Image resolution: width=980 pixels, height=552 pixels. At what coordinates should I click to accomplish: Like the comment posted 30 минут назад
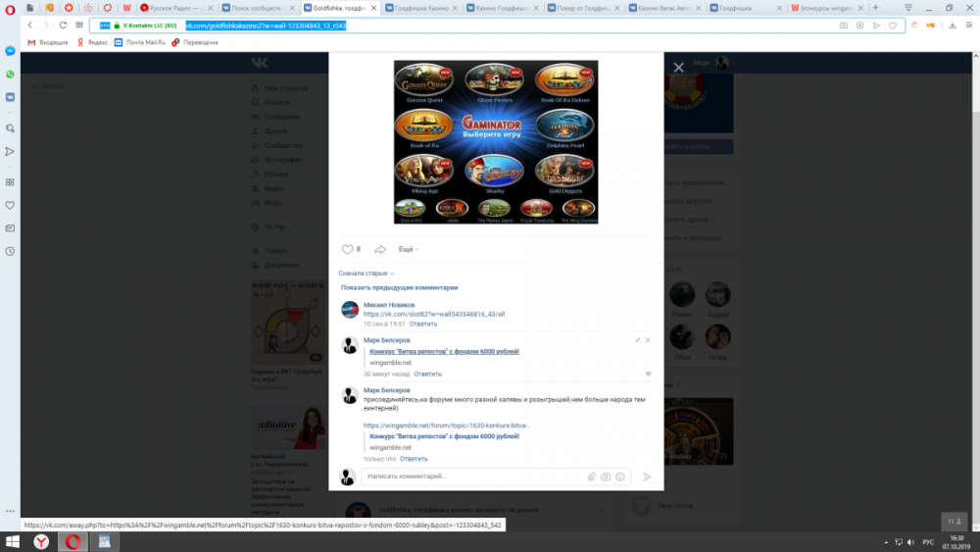[648, 374]
